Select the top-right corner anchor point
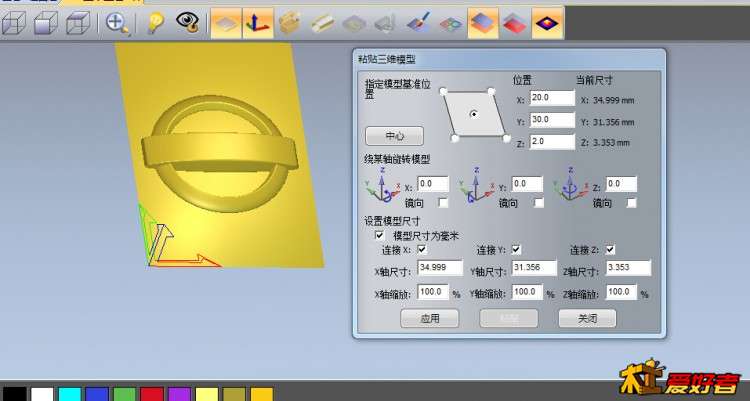The image size is (750, 401). click(x=491, y=91)
